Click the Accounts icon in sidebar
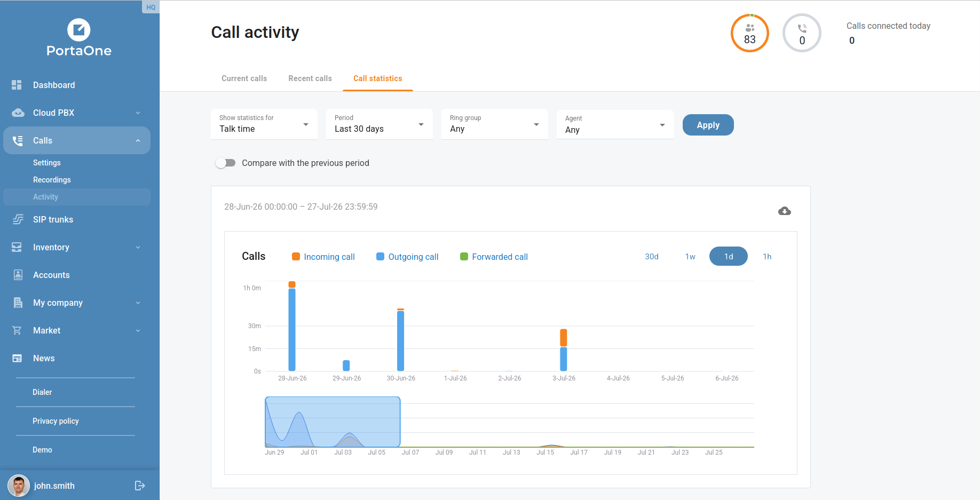The height and width of the screenshot is (500, 980). point(18,275)
